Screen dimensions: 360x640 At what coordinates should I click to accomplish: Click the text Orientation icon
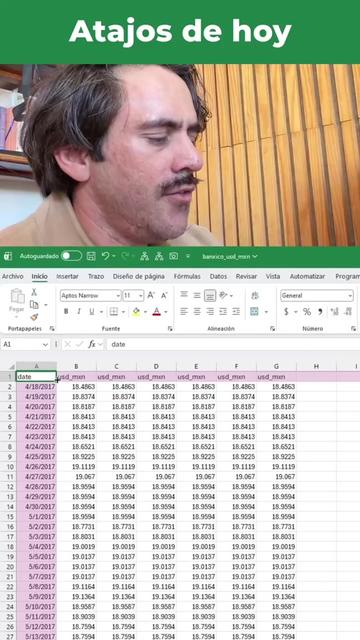click(223, 295)
